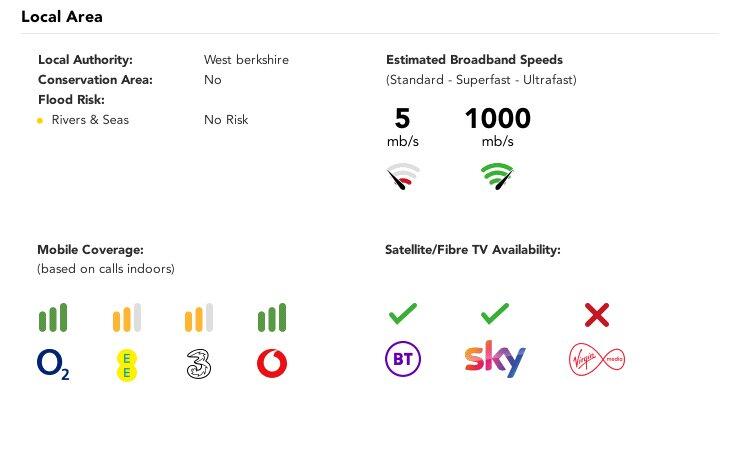740x473 pixels.
Task: Click the Local Area heading
Action: [62, 17]
